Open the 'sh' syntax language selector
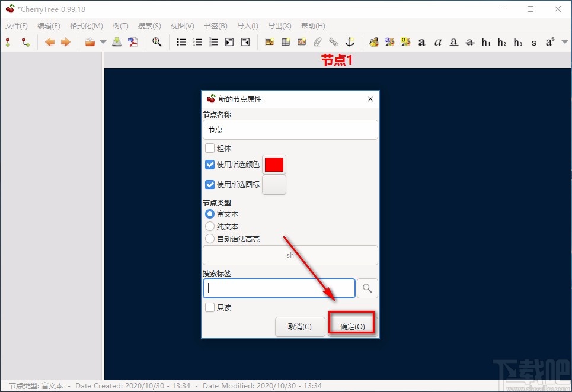572x392 pixels. (290, 255)
